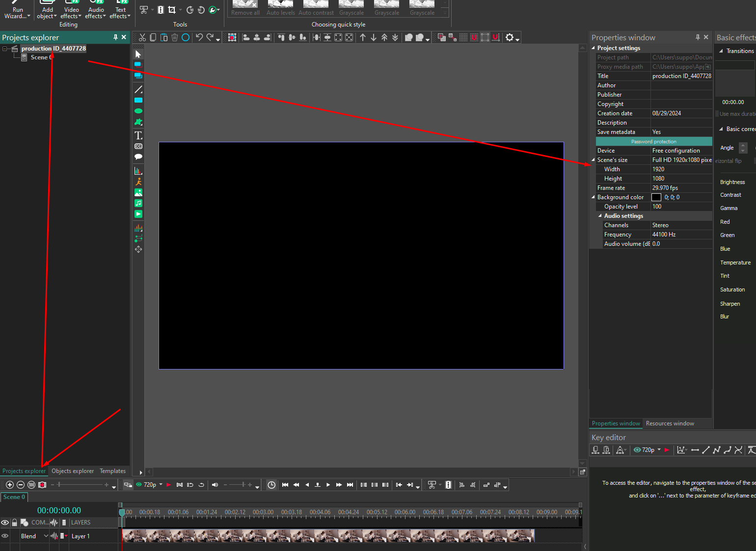The width and height of the screenshot is (756, 551).
Task: Toggle pin on Properties window panel
Action: pos(698,37)
